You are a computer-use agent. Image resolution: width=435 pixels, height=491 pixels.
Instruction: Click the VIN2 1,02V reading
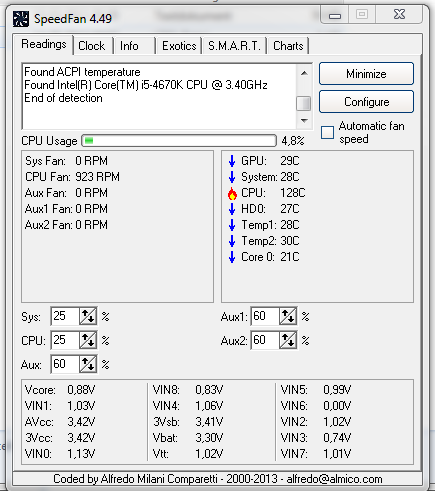click(x=316, y=422)
